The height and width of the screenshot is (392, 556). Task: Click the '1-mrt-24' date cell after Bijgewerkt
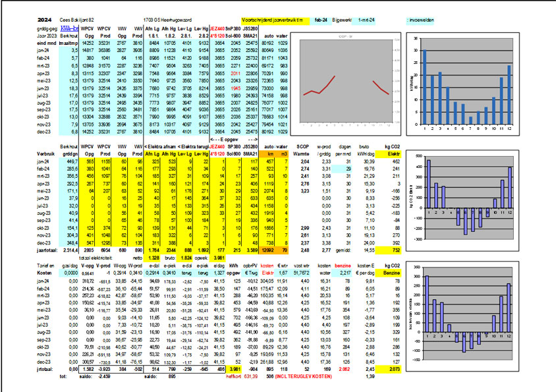(x=366, y=20)
